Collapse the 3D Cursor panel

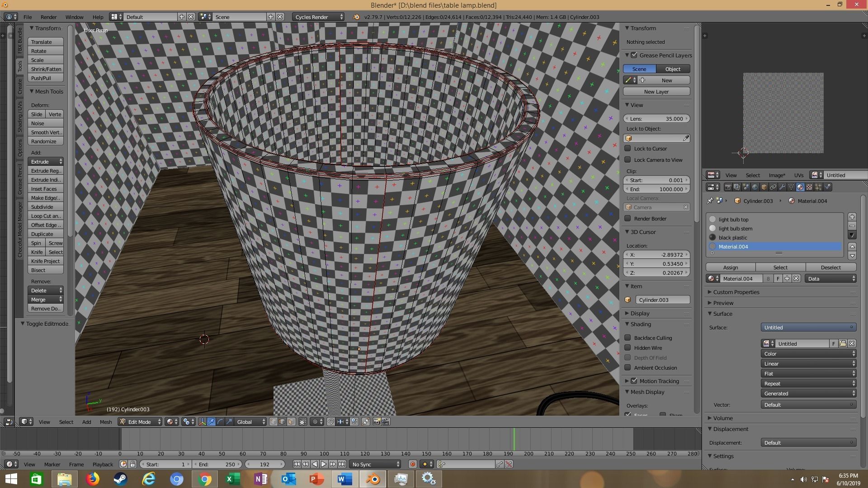coord(642,232)
